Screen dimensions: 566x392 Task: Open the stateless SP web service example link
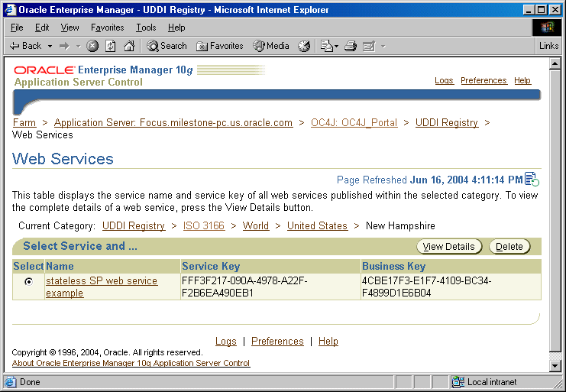click(102, 287)
